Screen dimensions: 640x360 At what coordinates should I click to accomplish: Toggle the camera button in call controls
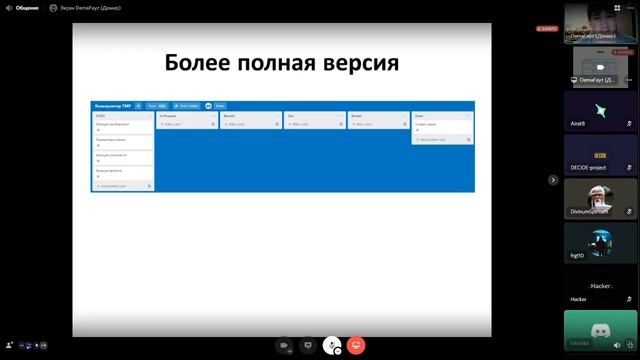[284, 345]
